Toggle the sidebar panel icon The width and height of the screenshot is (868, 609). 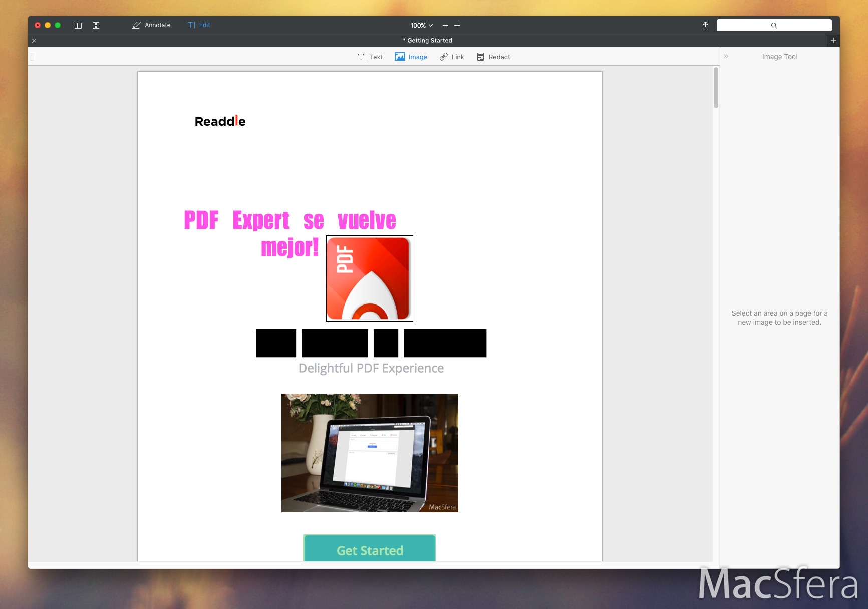(78, 25)
